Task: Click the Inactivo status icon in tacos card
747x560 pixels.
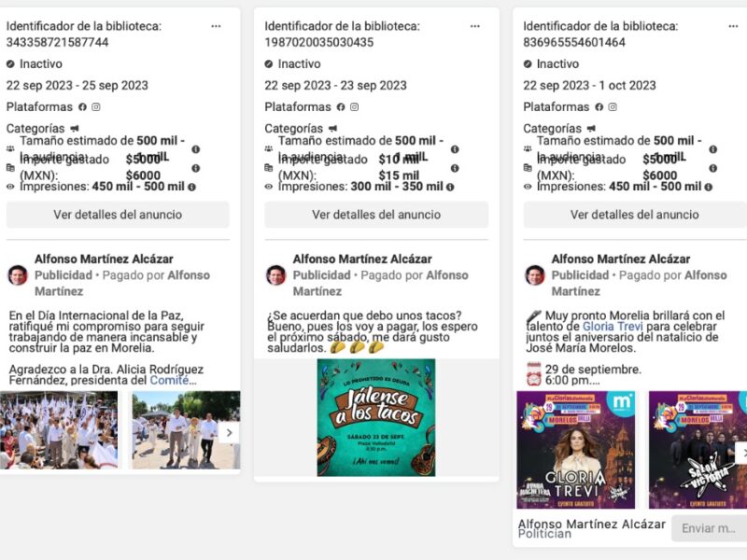Action: coord(269,63)
